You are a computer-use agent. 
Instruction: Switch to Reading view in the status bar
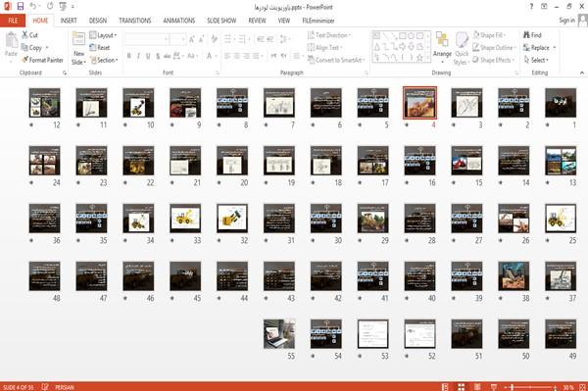coord(477,387)
